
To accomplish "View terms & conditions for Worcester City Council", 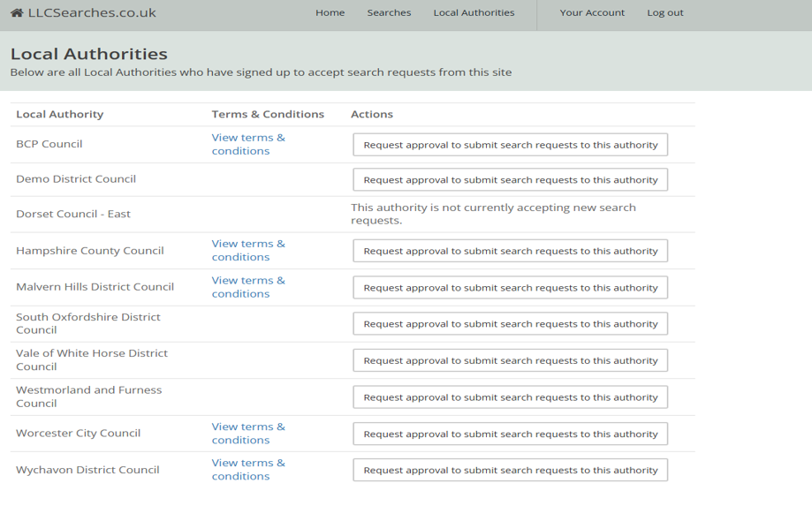I will point(248,434).
